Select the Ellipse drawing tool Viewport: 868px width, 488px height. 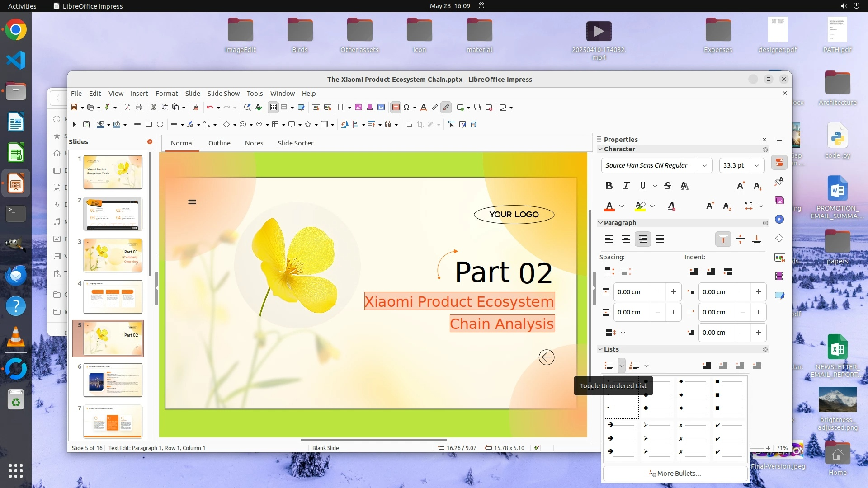160,124
